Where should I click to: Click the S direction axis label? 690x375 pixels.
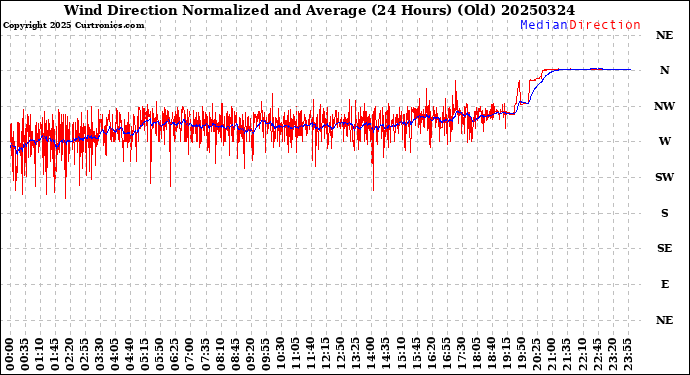click(664, 213)
